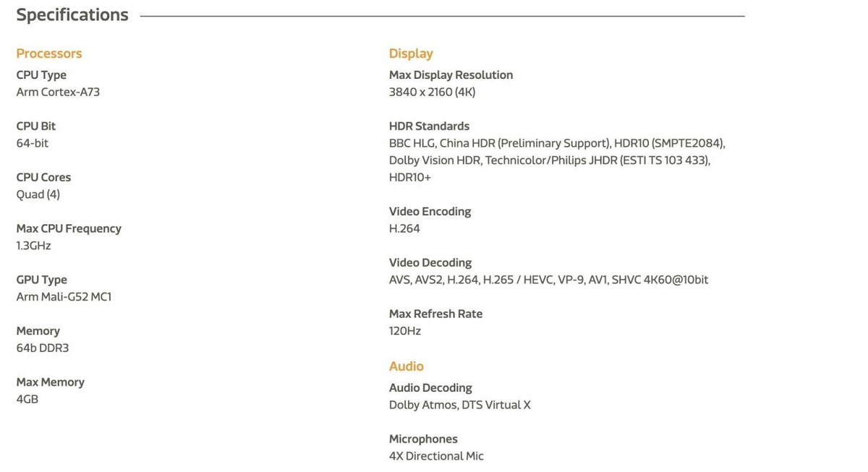Click the HDR10+ text
Viewport: 868px width, 472px height.
[x=410, y=178]
